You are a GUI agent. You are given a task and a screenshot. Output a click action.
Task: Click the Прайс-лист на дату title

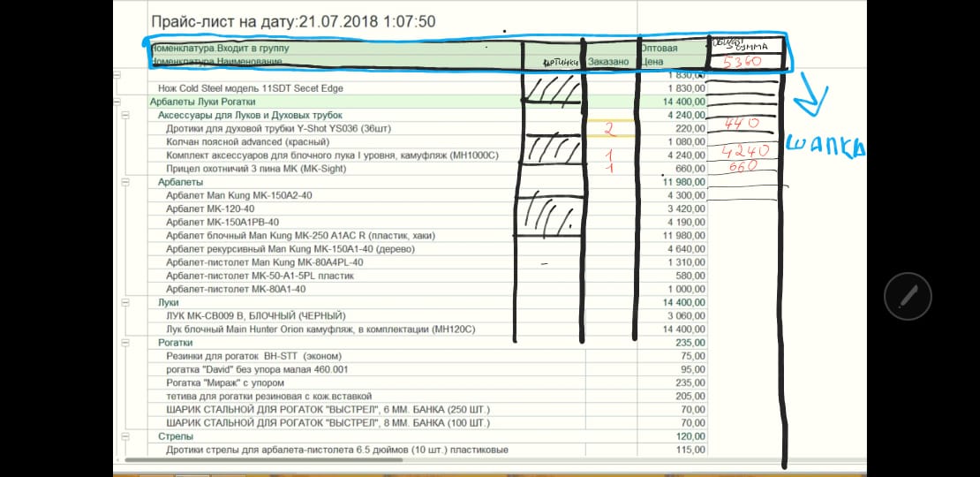coord(292,21)
